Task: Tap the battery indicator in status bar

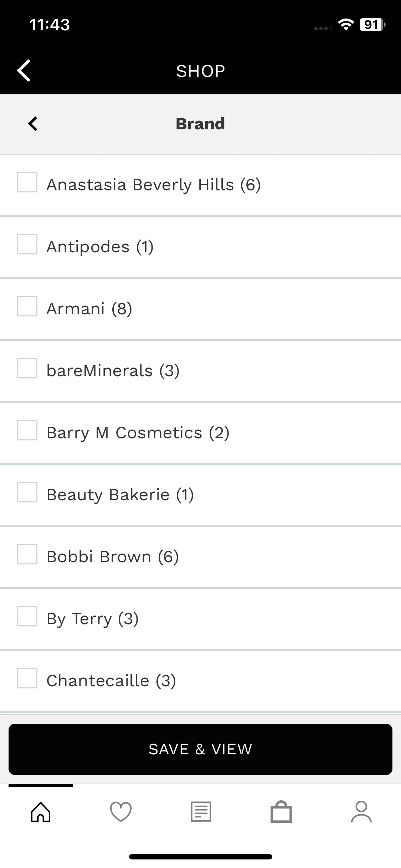Action: pos(372,25)
